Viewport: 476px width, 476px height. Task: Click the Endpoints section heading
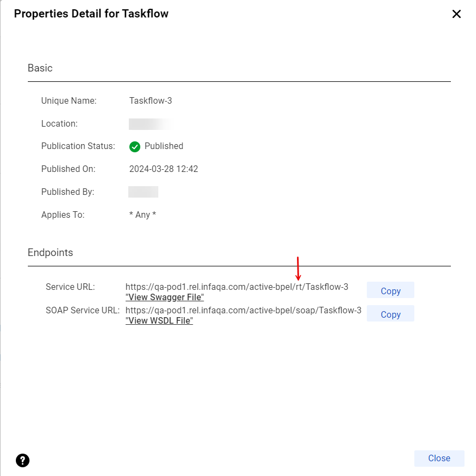(50, 253)
